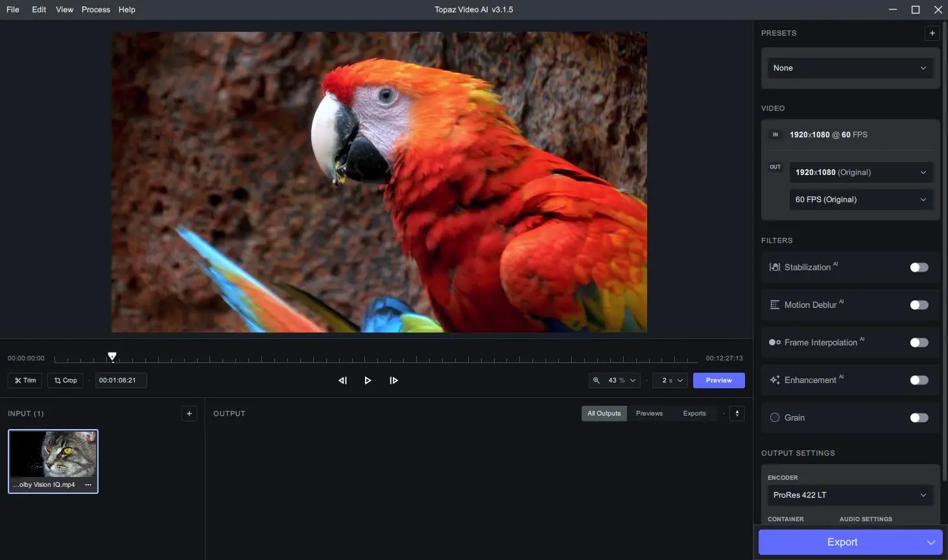Viewport: 948px width, 560px height.
Task: Click the Stabilization filter icon
Action: (774, 267)
